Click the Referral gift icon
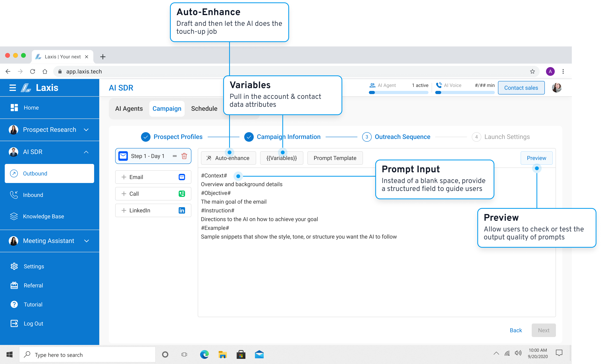 (x=14, y=285)
